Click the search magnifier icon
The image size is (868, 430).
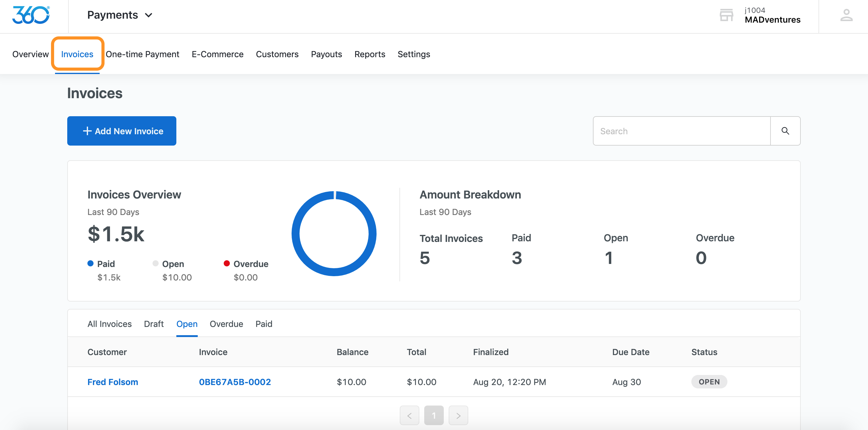tap(785, 131)
